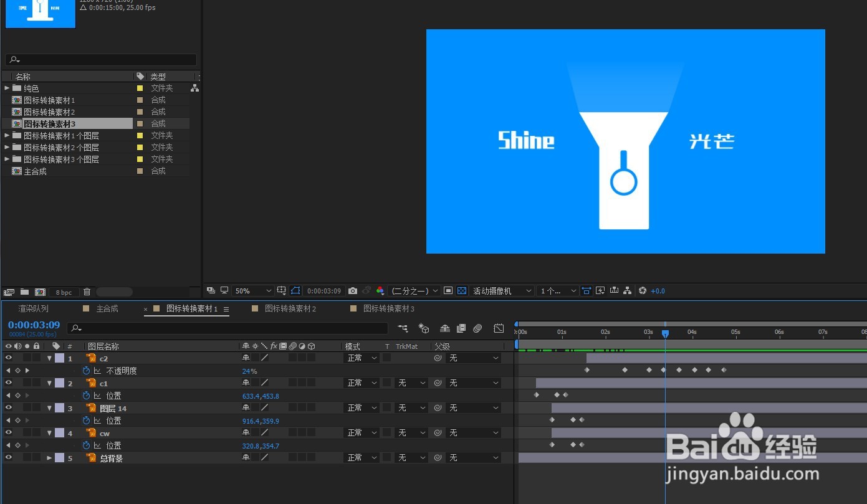Create a new folder in project panel

[x=24, y=292]
